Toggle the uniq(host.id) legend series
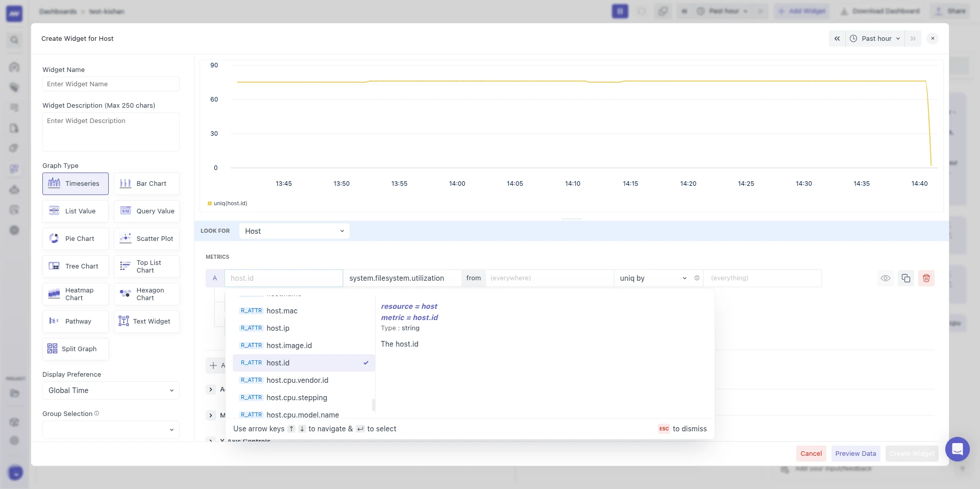The width and height of the screenshot is (980, 489). click(x=228, y=203)
